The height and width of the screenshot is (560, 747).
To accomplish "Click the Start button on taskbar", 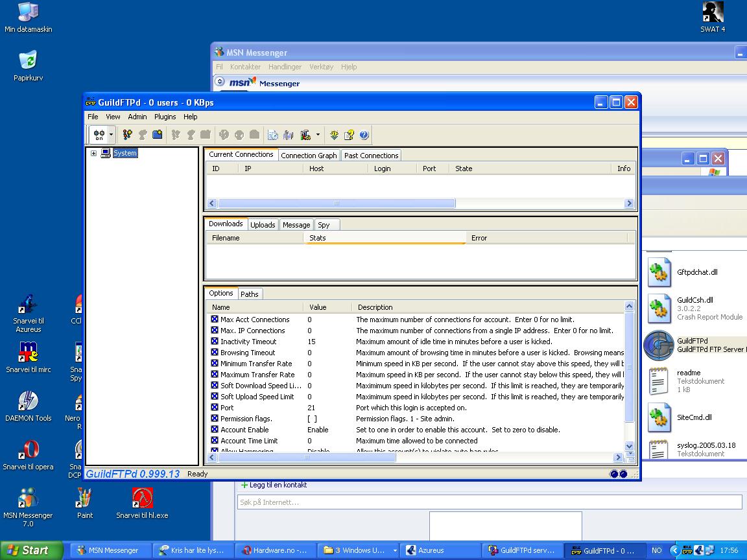I will pyautogui.click(x=31, y=550).
